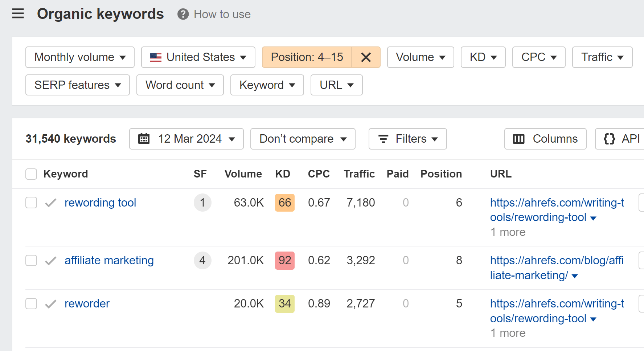The image size is (644, 351).
Task: Open the Monthly volume dropdown
Action: pyautogui.click(x=79, y=57)
